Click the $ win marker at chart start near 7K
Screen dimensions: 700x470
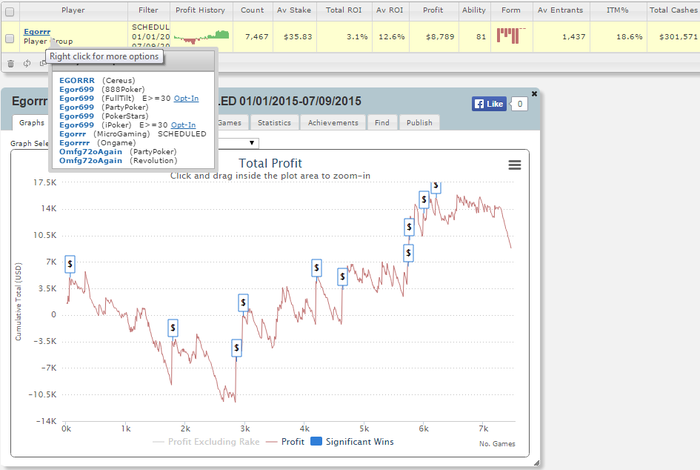70,264
